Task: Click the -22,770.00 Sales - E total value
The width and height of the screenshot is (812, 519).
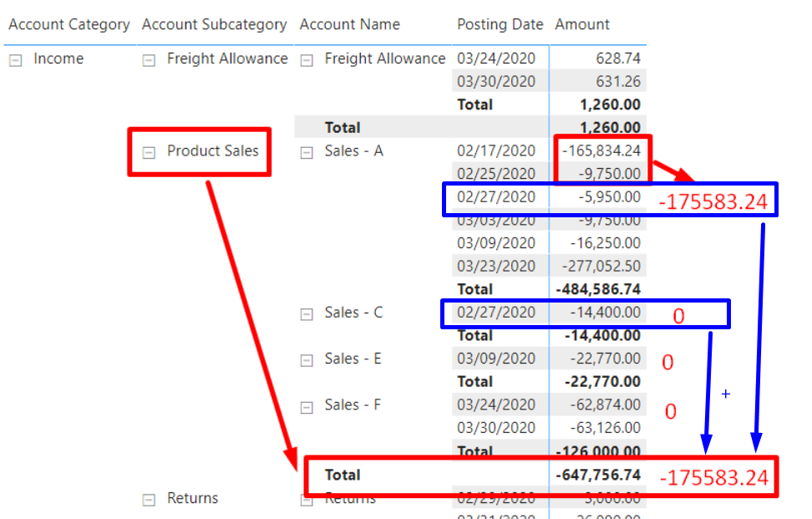Action: point(602,382)
